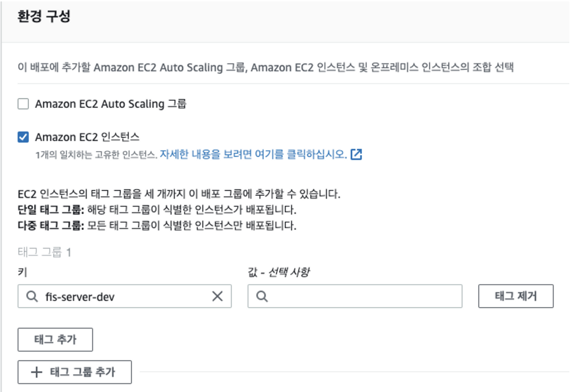Click the 값 - 선택 사항 field label
The width and height of the screenshot is (573, 392).
pos(279,272)
